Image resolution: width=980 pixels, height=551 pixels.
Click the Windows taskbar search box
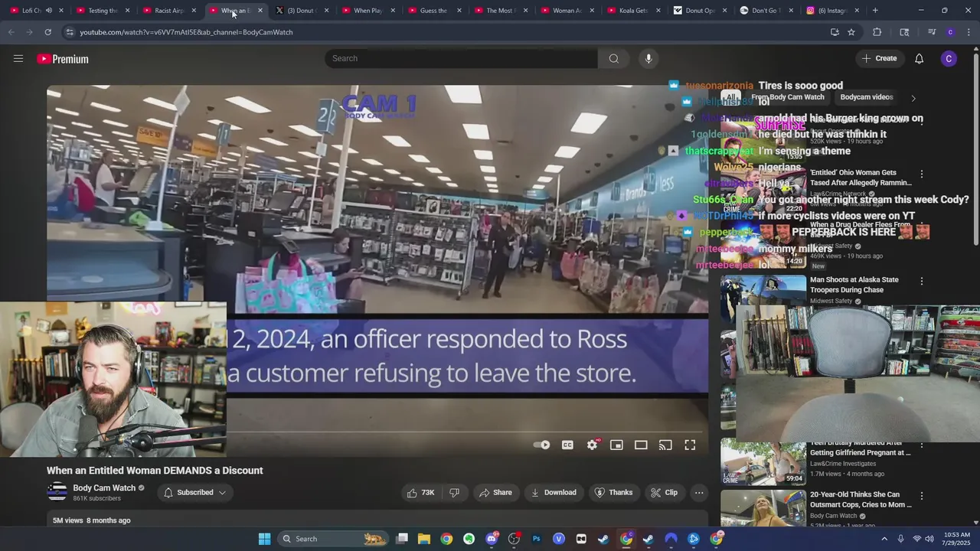coord(332,539)
